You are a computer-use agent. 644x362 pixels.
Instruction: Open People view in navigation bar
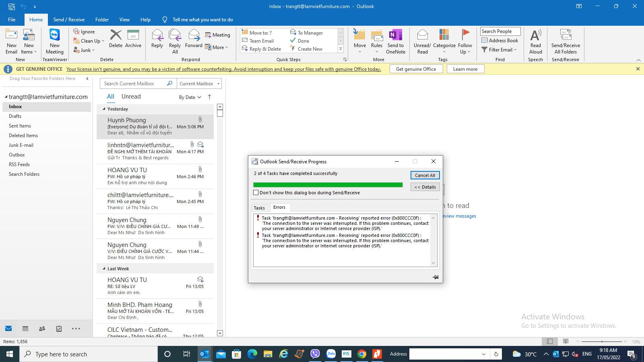(42, 329)
